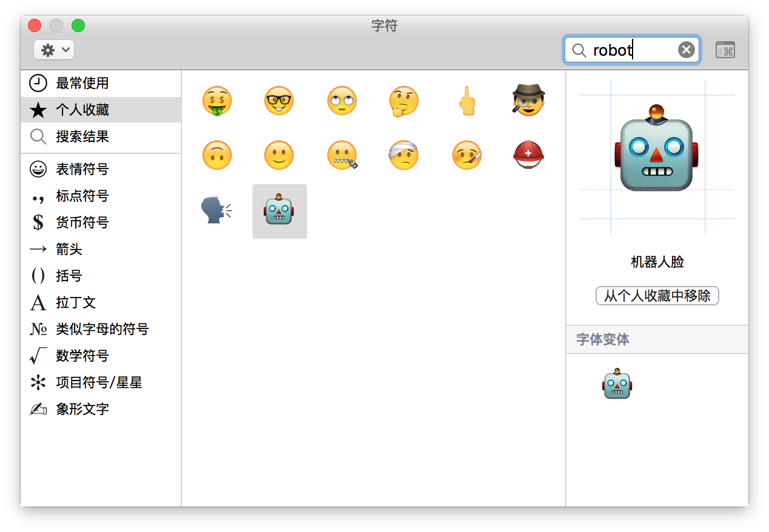Open the gear action dropdown menu
Viewport: 769px width, 532px height.
point(54,50)
